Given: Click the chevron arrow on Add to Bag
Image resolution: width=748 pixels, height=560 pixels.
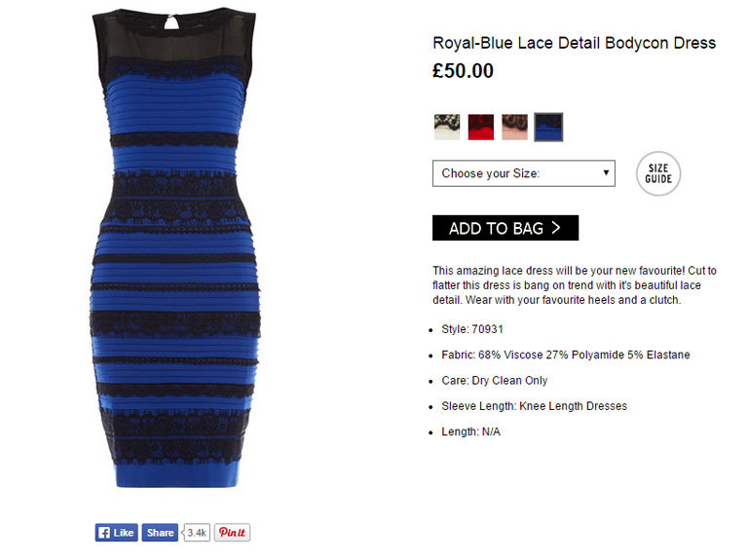Looking at the screenshot, I should 556,228.
